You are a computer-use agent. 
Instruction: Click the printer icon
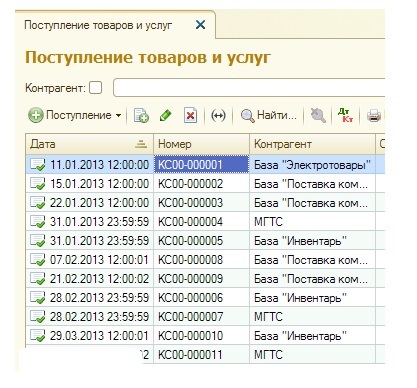(x=374, y=116)
